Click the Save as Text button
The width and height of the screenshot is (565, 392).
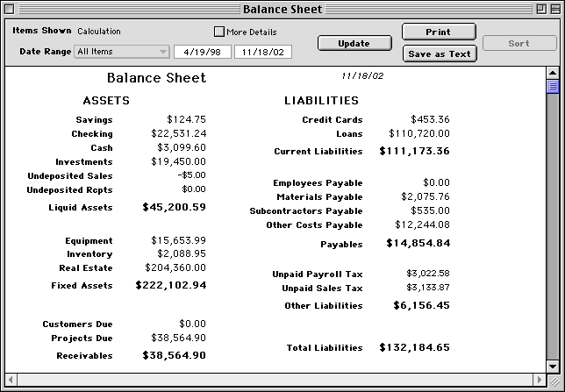click(439, 53)
